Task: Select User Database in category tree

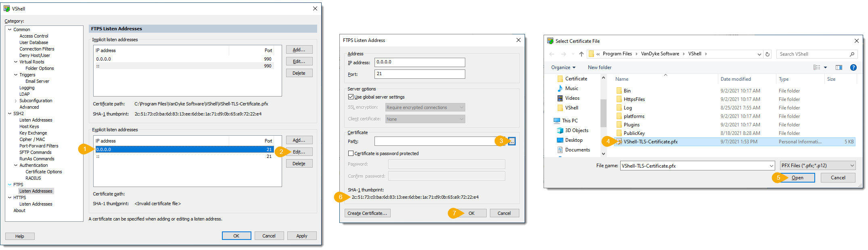Action: point(34,42)
